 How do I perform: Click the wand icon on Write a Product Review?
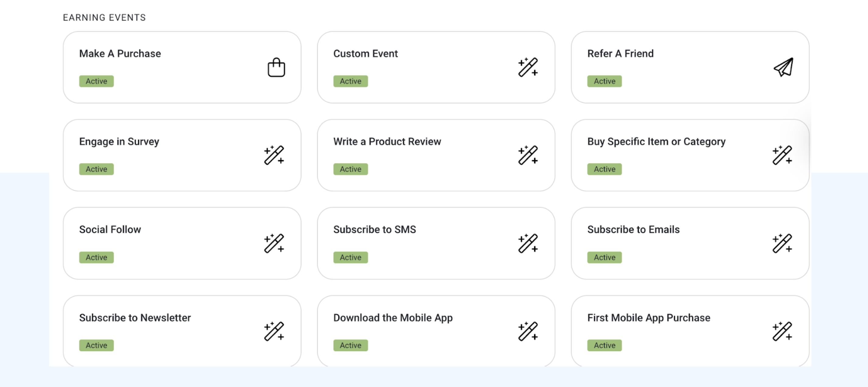coord(528,155)
